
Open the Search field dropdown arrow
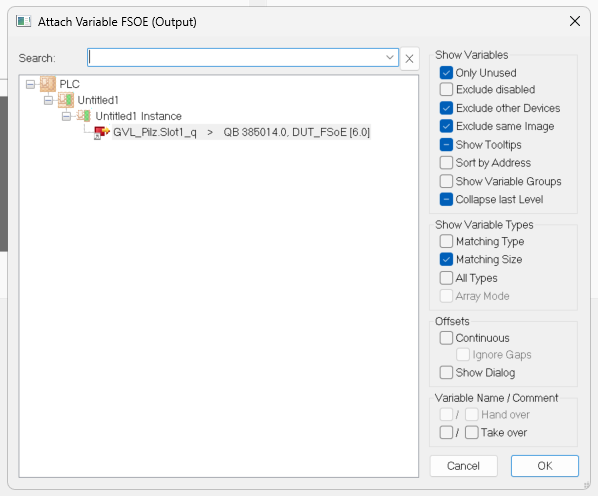(x=389, y=58)
